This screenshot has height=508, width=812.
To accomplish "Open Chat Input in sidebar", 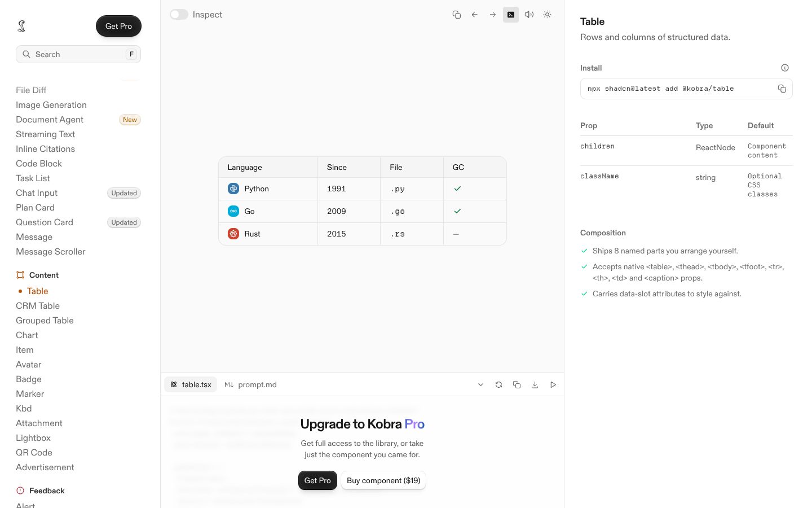I will pos(37,193).
